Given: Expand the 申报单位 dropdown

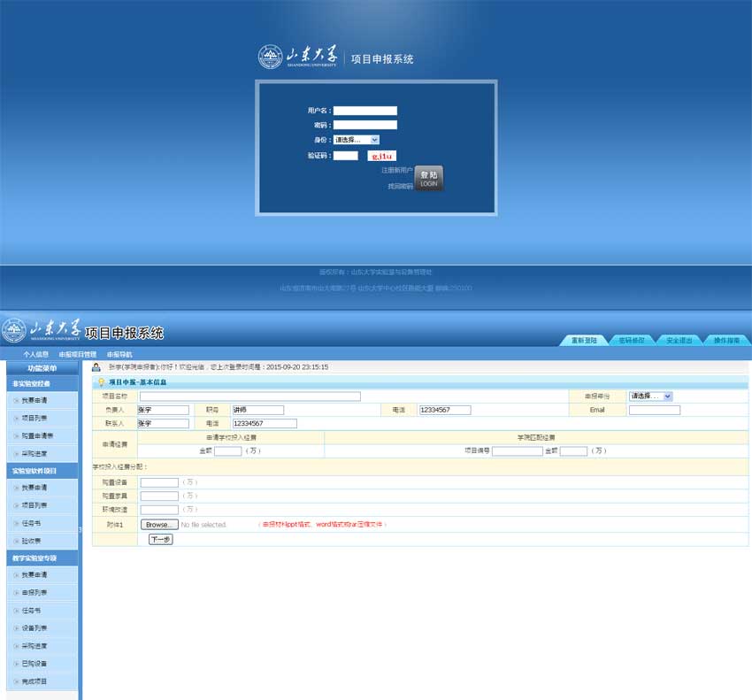Looking at the screenshot, I should (650, 396).
